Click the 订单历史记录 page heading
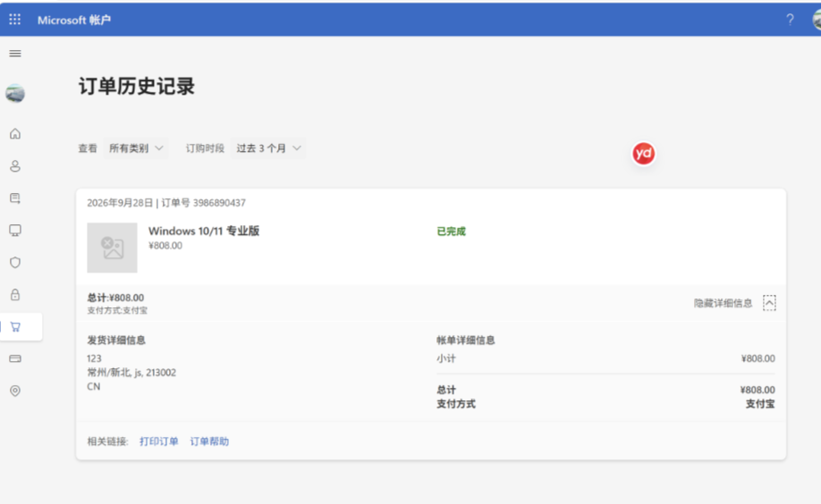The height and width of the screenshot is (504, 821). pos(137,87)
